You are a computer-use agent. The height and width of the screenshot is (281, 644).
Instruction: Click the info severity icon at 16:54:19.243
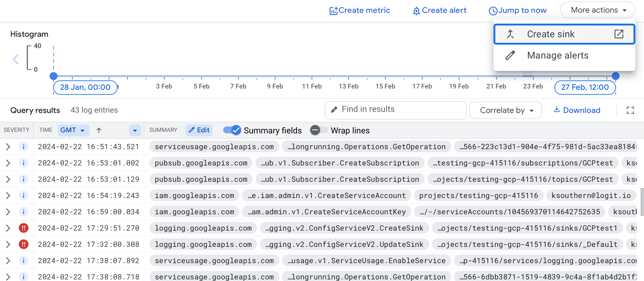point(24,195)
